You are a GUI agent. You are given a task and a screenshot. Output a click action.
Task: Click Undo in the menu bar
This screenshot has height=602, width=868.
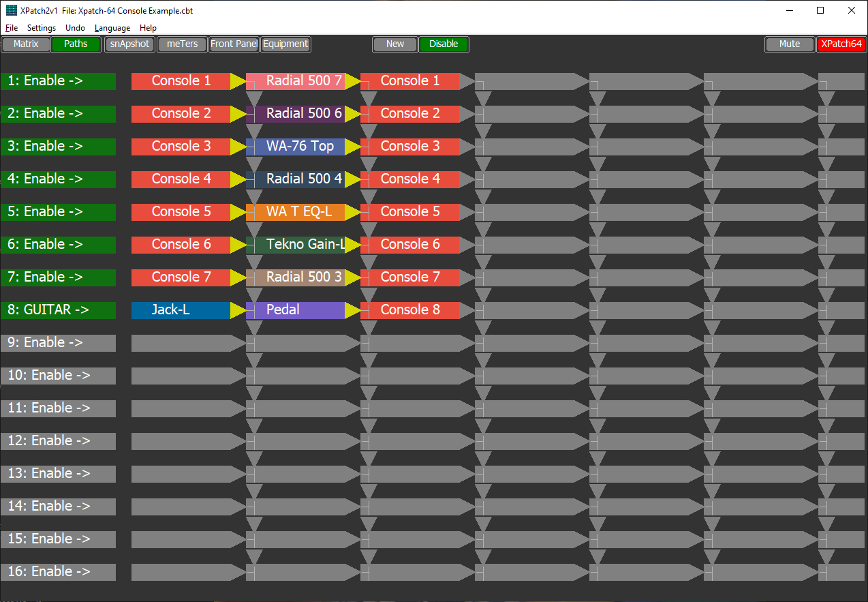pos(75,28)
